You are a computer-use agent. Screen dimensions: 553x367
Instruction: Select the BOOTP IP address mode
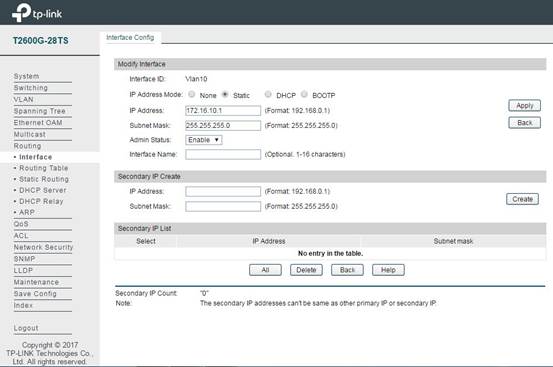pyautogui.click(x=304, y=94)
